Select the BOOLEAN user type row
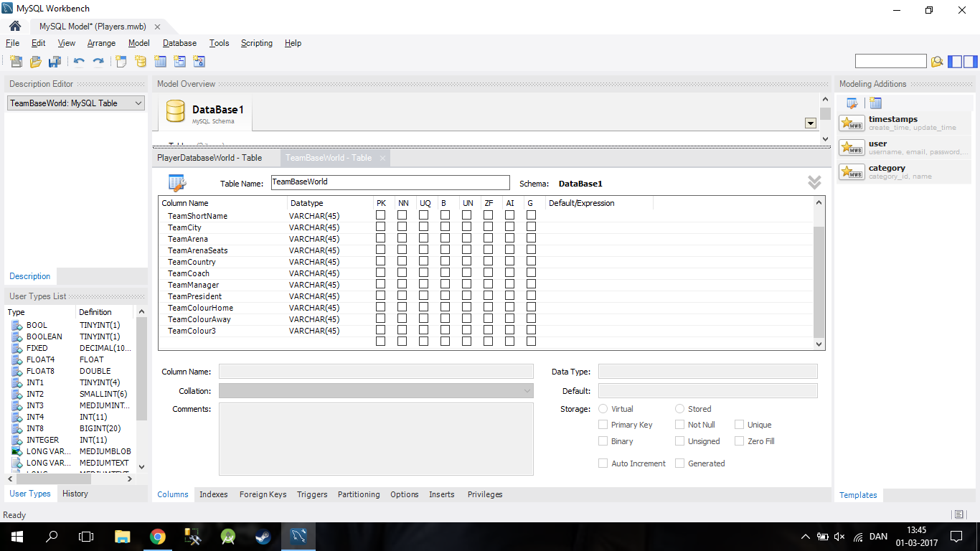The width and height of the screenshot is (980, 551). click(x=69, y=336)
